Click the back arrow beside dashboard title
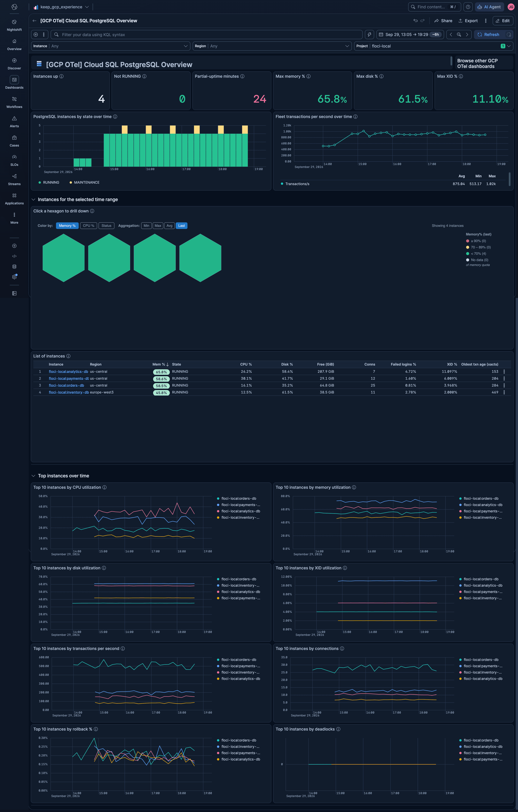Image resolution: width=518 pixels, height=812 pixels. [34, 21]
